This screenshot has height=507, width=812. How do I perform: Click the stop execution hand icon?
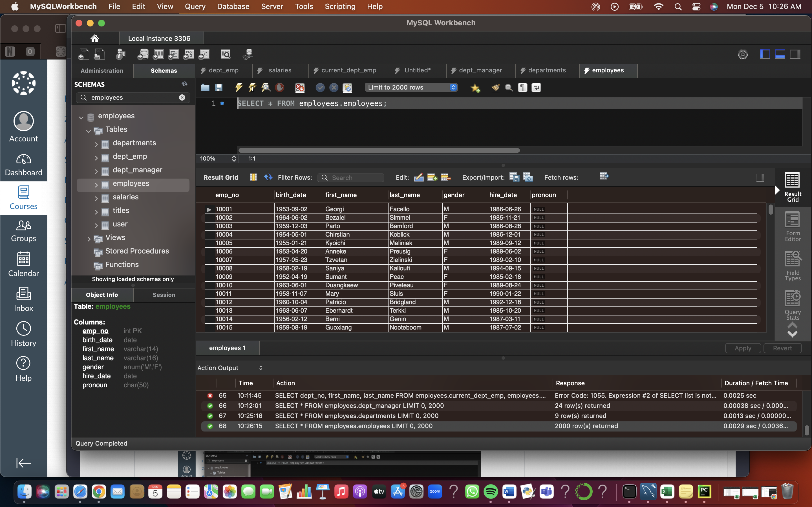point(279,88)
